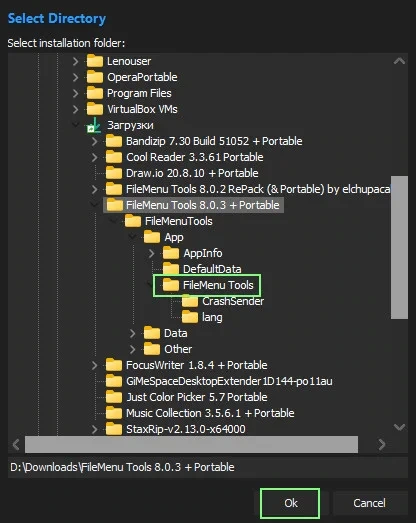Select the 'DefaultData' folder name
The image size is (416, 523).
tap(212, 269)
